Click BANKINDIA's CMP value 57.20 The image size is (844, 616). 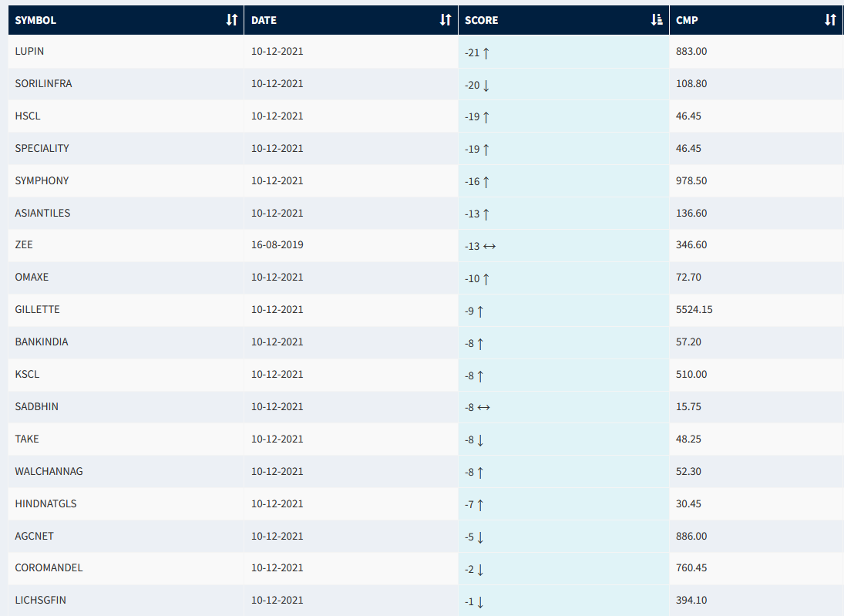pyautogui.click(x=688, y=342)
